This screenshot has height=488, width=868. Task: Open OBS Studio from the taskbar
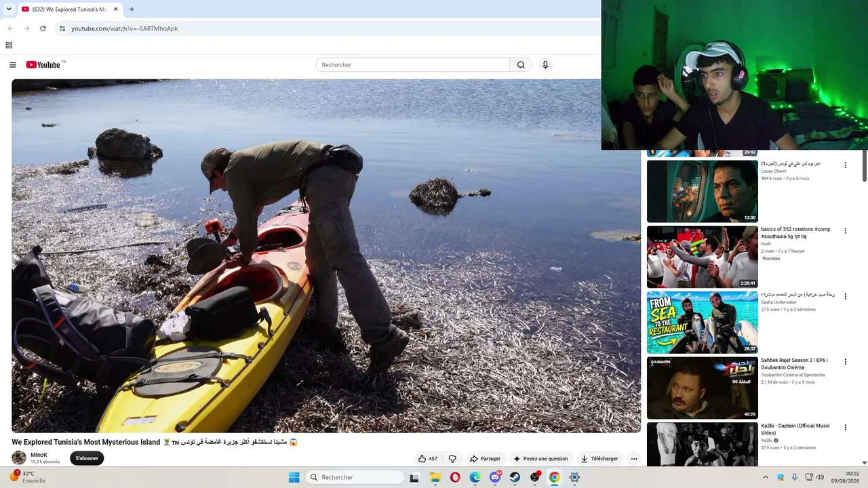534,477
